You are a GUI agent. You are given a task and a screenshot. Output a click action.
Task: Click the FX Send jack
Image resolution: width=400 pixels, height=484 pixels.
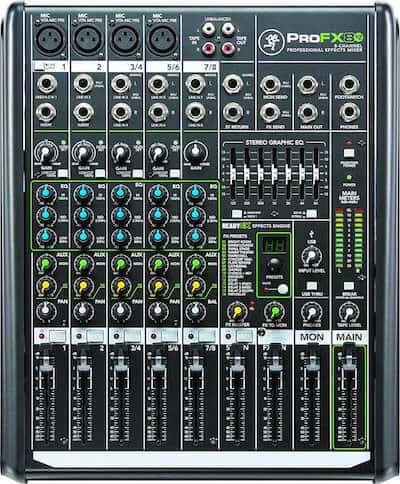point(270,113)
